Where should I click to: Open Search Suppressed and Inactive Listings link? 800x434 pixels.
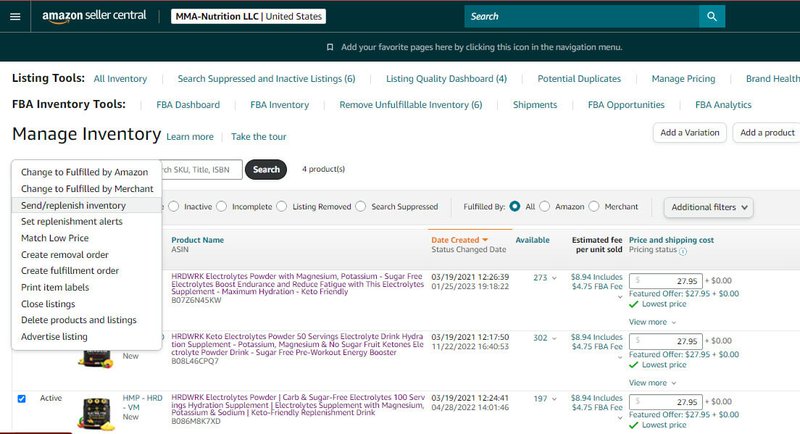pos(266,79)
